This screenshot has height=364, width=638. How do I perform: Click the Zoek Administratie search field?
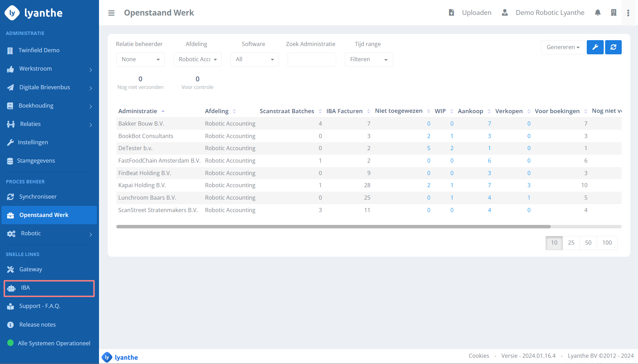(x=312, y=60)
